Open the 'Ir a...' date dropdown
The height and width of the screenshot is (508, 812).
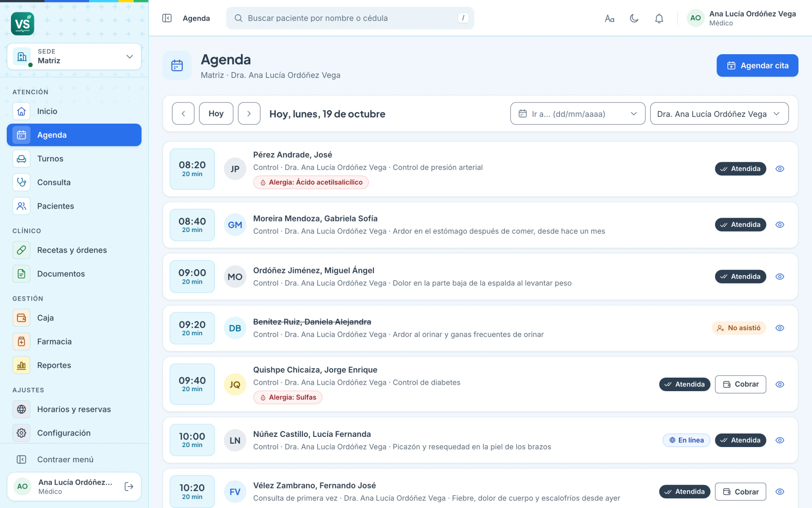click(578, 113)
